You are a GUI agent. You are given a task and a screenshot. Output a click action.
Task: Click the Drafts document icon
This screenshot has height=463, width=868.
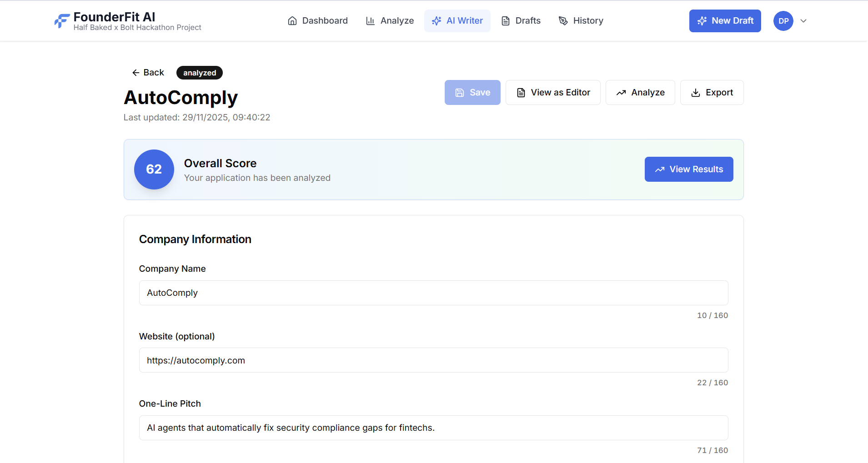(x=505, y=21)
